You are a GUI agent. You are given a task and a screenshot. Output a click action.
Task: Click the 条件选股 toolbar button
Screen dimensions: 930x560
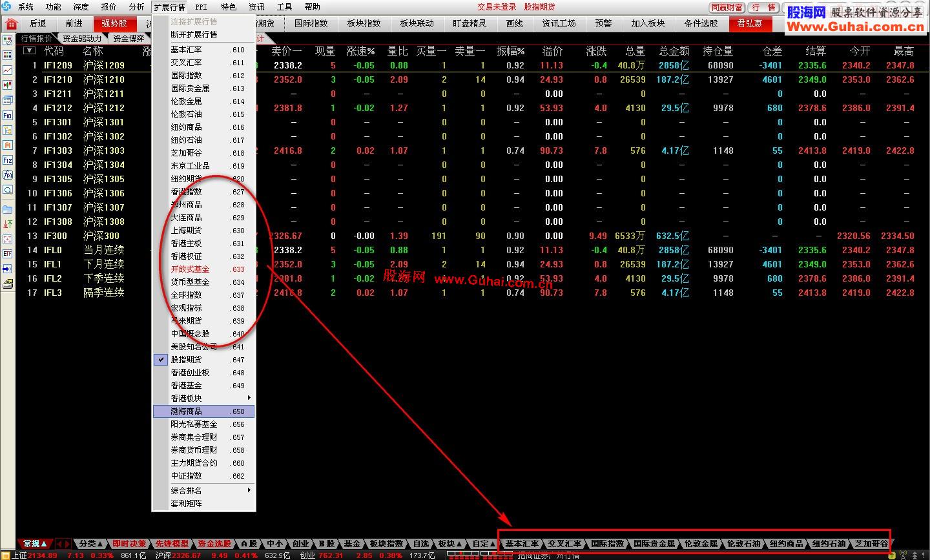pyautogui.click(x=701, y=24)
